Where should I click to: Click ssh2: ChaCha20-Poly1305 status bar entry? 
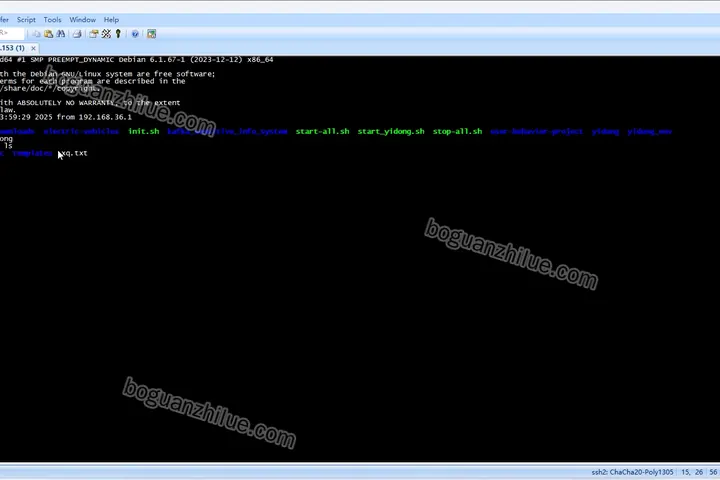click(x=632, y=472)
